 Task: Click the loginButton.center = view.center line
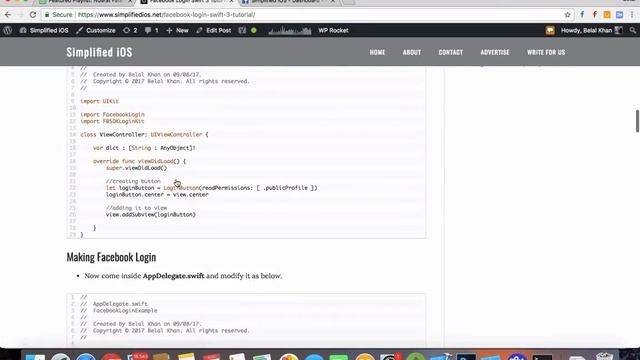(157, 194)
